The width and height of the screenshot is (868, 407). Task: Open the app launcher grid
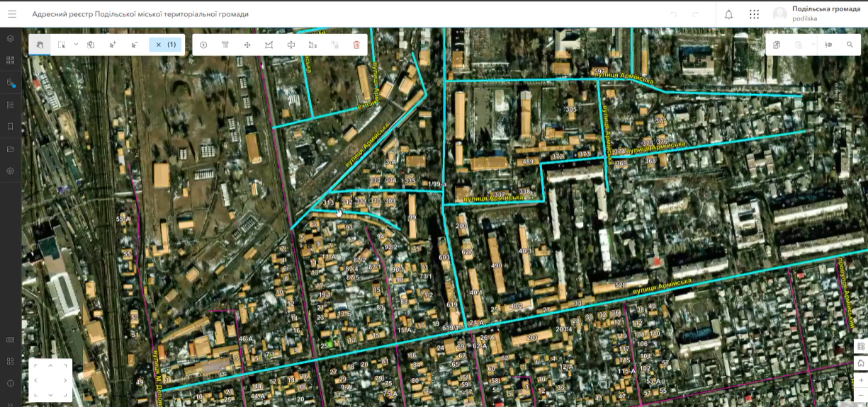(754, 14)
